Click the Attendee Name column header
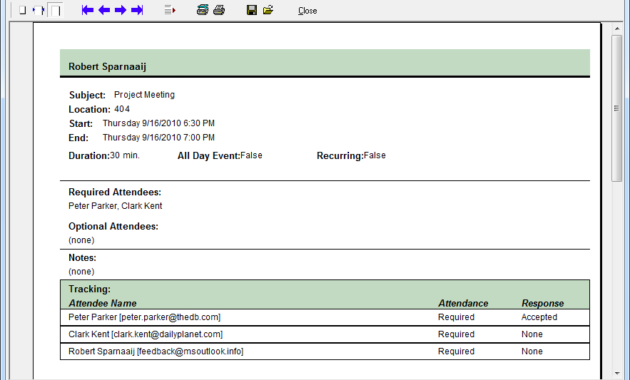 102,303
